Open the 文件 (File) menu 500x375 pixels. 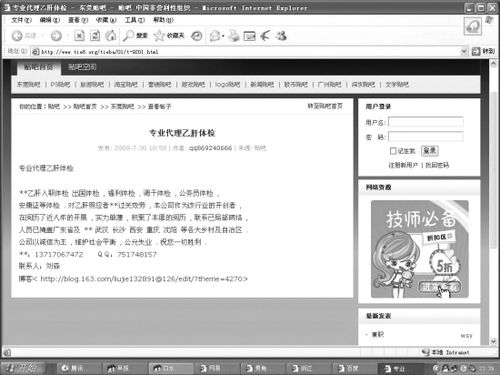21,20
